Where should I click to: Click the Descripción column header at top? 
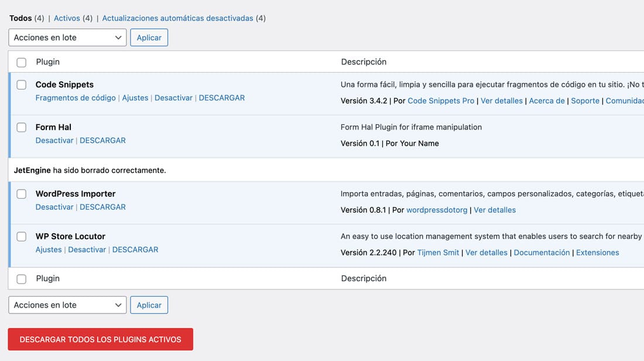tap(364, 62)
